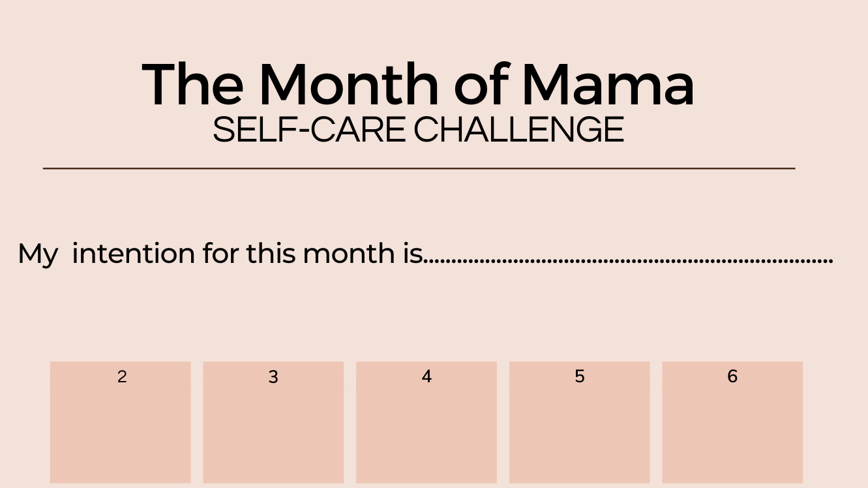This screenshot has width=868, height=488.
Task: Click the word "intention" in the prompt line
Action: tap(134, 254)
